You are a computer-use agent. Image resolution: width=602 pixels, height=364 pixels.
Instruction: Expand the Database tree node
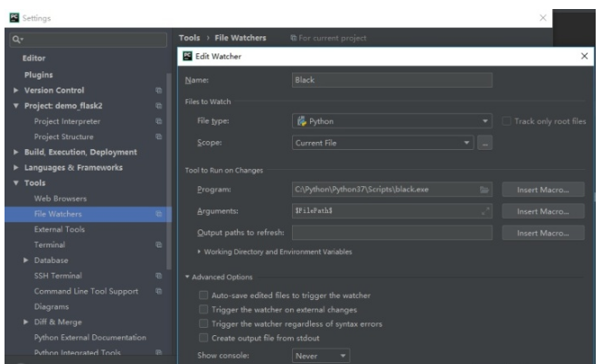(x=25, y=260)
